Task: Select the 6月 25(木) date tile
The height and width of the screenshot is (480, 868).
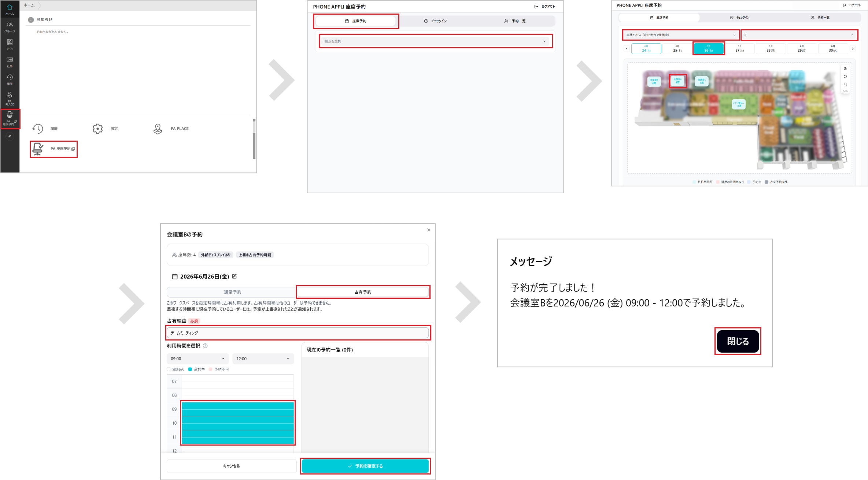Action: point(677,48)
